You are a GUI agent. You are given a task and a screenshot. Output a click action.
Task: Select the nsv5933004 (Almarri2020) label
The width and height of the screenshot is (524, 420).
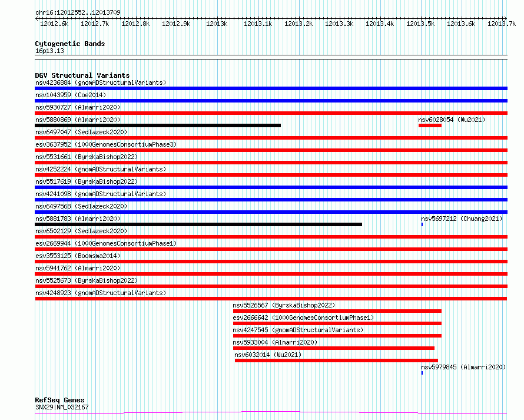pyautogui.click(x=275, y=342)
